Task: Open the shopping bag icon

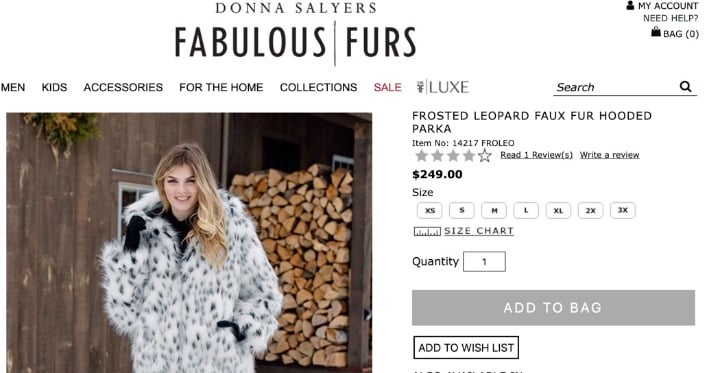Action: [656, 32]
